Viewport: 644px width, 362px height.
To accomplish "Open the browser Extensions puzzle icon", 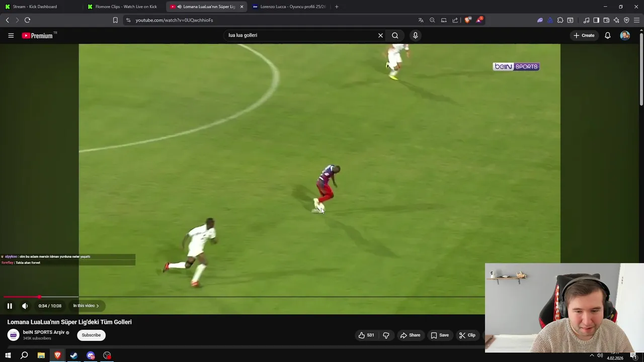I will coord(560,20).
